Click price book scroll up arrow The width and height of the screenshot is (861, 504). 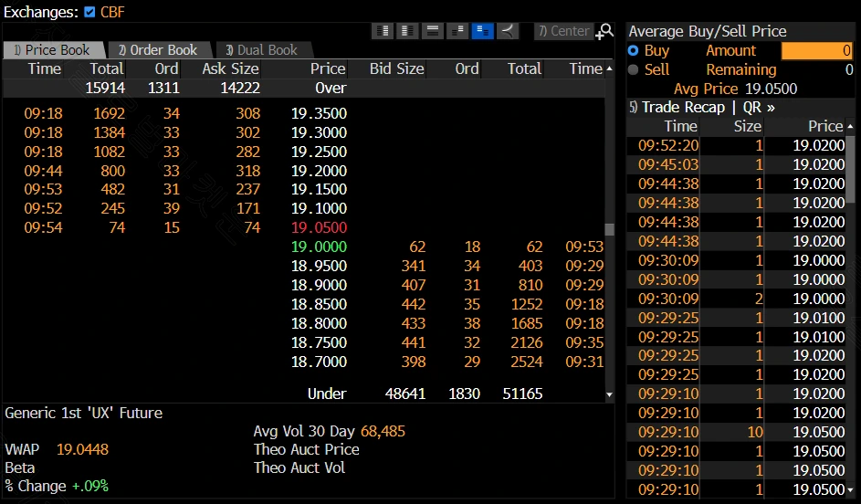pyautogui.click(x=609, y=69)
